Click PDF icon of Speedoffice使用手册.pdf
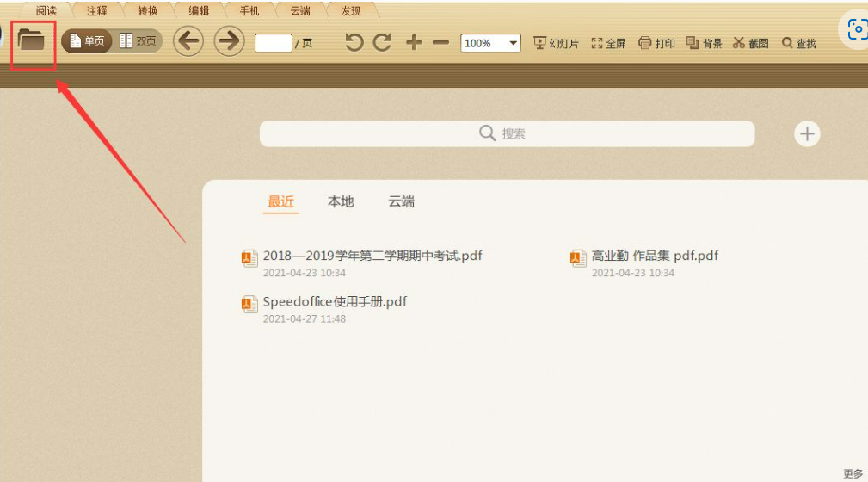 click(249, 304)
